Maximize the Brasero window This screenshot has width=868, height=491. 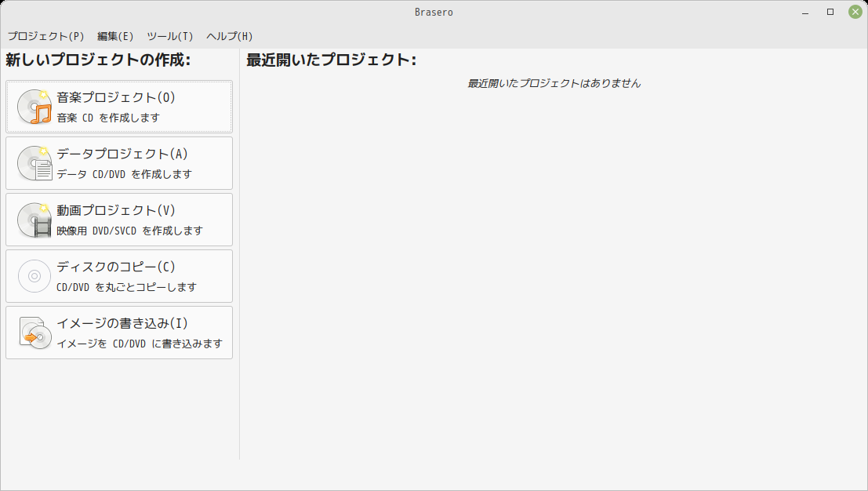(830, 12)
